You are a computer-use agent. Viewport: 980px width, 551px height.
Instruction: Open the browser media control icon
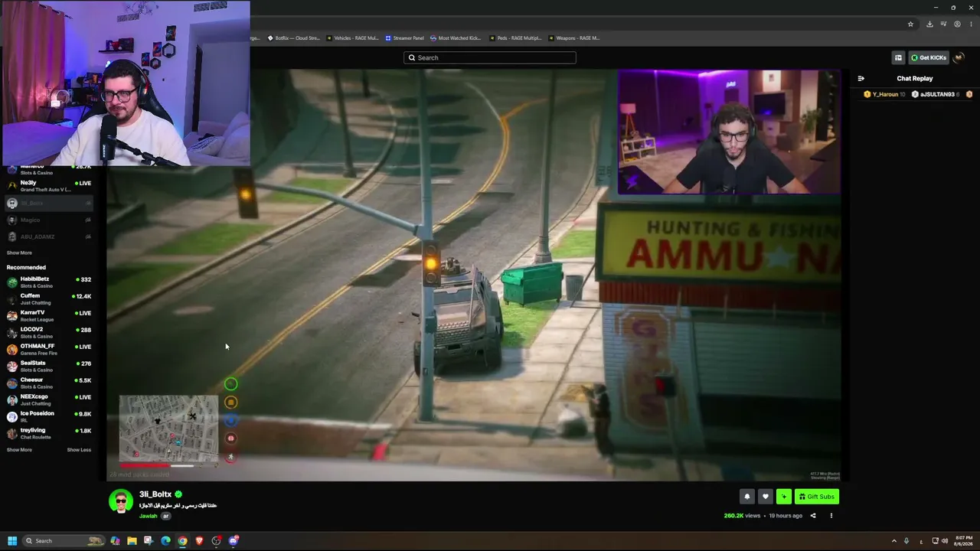(943, 24)
